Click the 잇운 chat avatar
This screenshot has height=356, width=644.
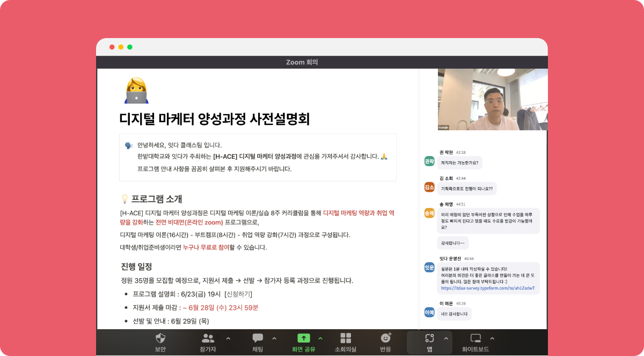point(429,267)
